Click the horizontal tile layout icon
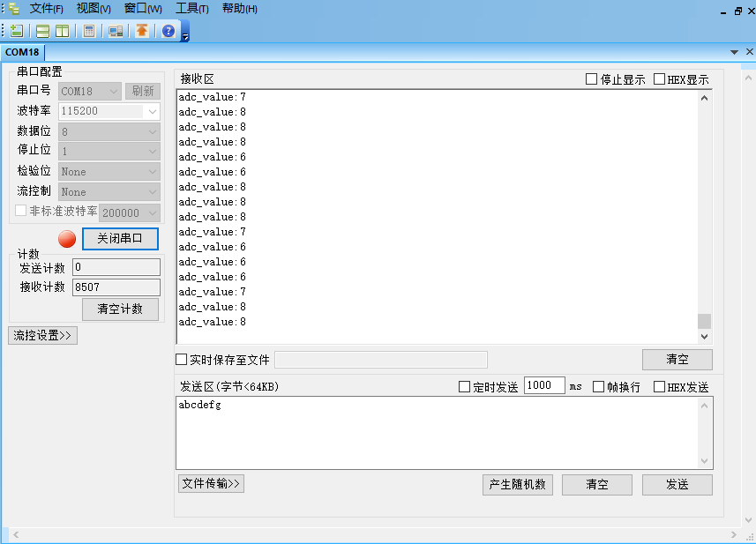The image size is (756, 544). click(x=43, y=32)
